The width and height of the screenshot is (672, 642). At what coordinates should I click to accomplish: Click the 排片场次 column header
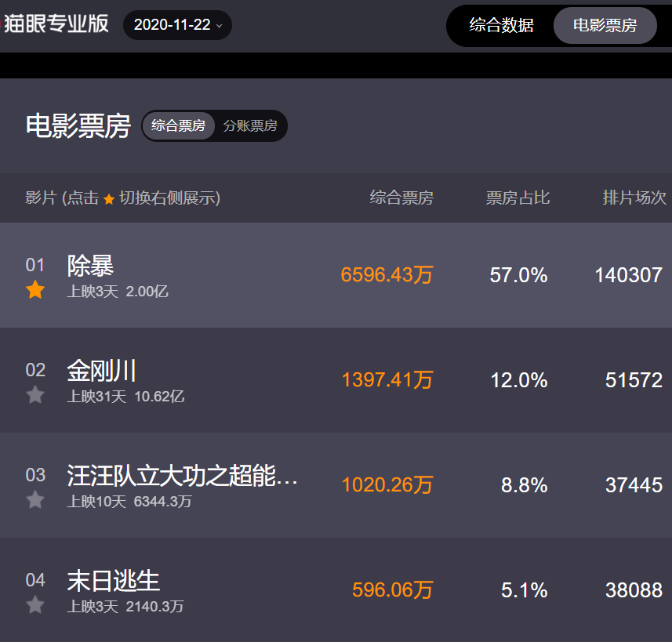(634, 198)
